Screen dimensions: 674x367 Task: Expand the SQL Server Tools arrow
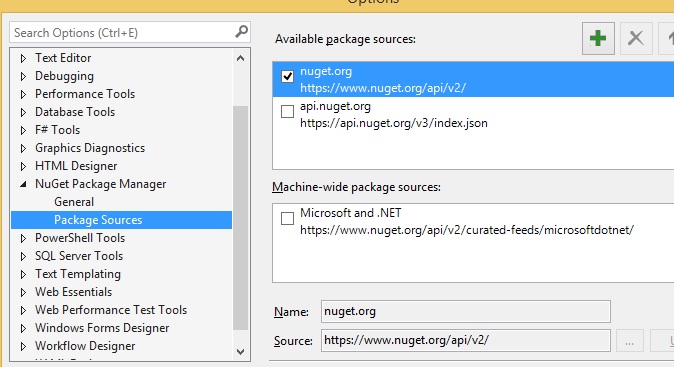tap(23, 256)
